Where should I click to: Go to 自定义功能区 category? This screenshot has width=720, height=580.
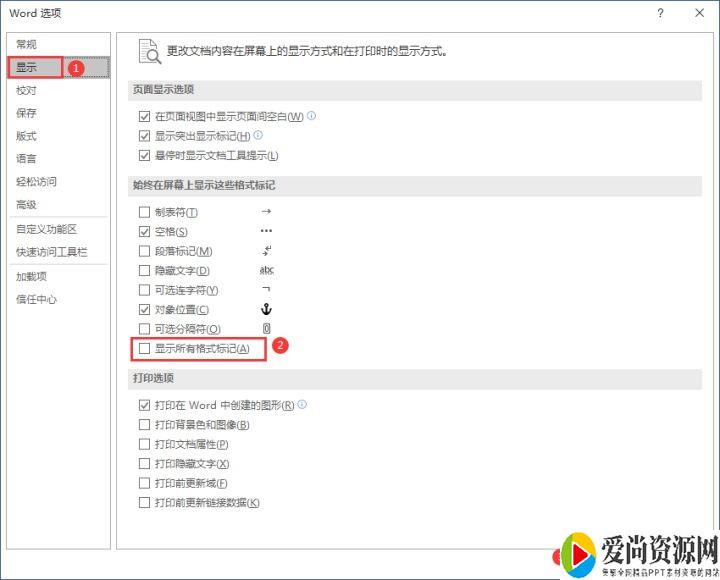[x=46, y=229]
